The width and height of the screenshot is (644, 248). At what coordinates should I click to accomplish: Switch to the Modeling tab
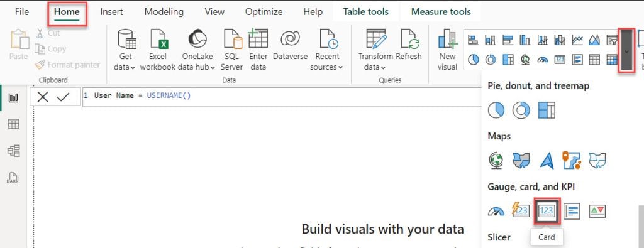point(164,12)
